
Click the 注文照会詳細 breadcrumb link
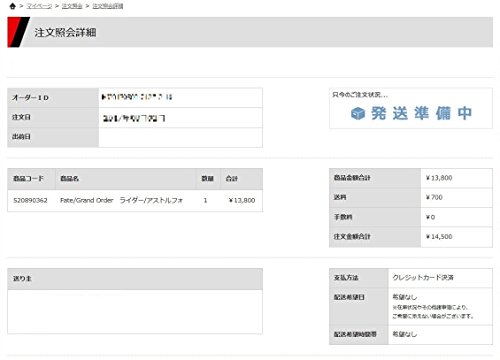(108, 6)
